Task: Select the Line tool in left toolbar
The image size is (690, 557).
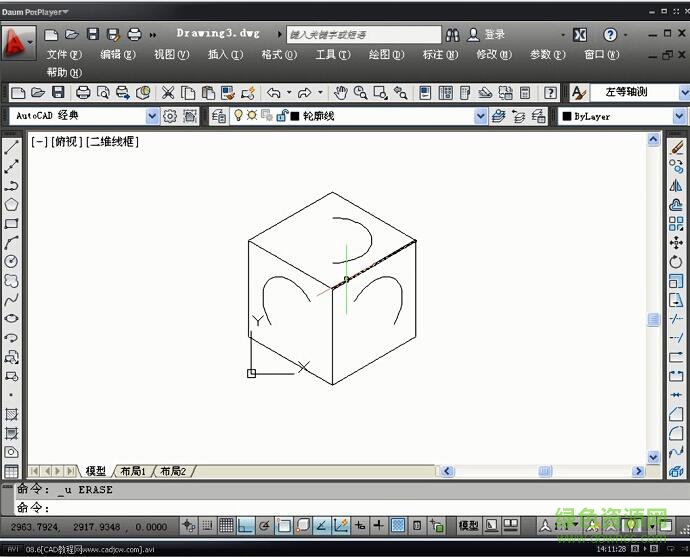Action: (x=11, y=148)
